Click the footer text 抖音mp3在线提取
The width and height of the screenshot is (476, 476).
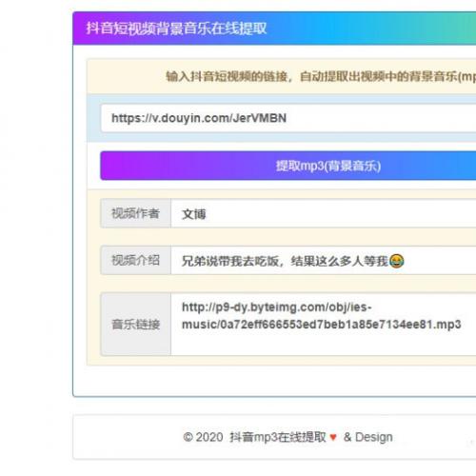(278, 437)
